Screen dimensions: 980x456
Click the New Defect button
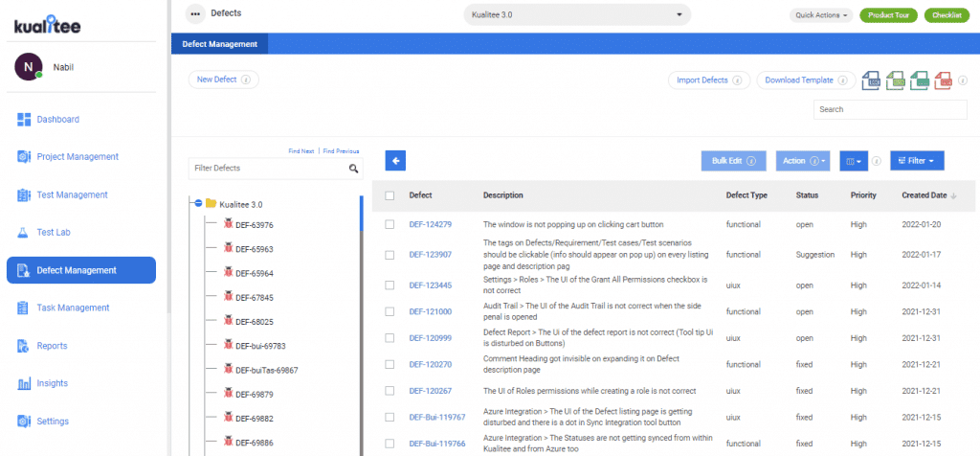tap(223, 80)
